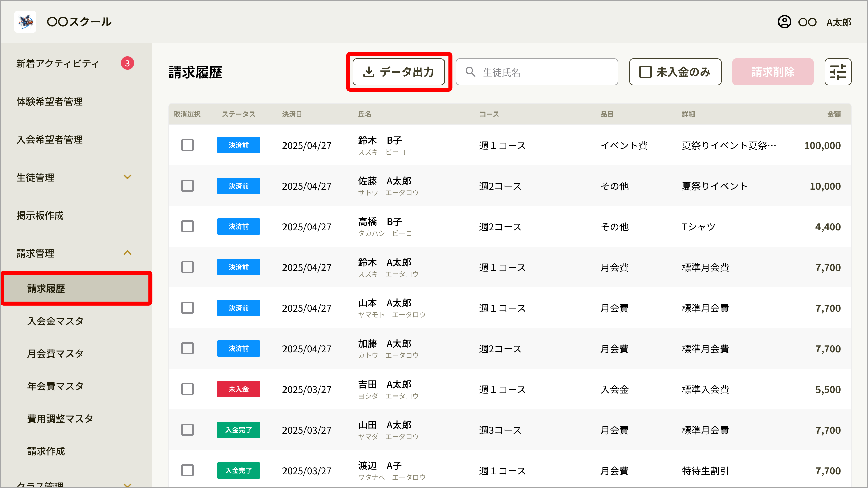Open 年会費マスタ submenu item

click(55, 386)
